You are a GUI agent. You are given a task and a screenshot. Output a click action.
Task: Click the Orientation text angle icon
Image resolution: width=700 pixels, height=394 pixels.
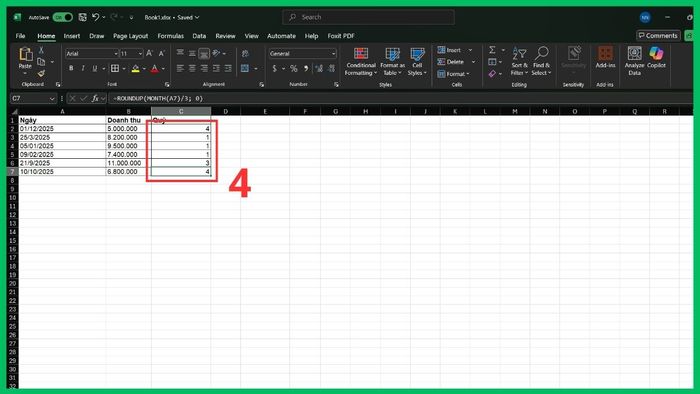[217, 53]
